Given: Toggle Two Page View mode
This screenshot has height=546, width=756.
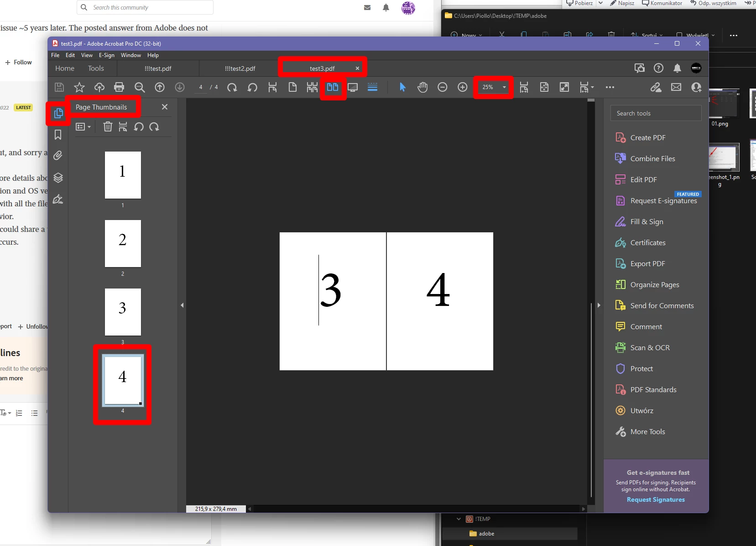Looking at the screenshot, I should point(333,87).
